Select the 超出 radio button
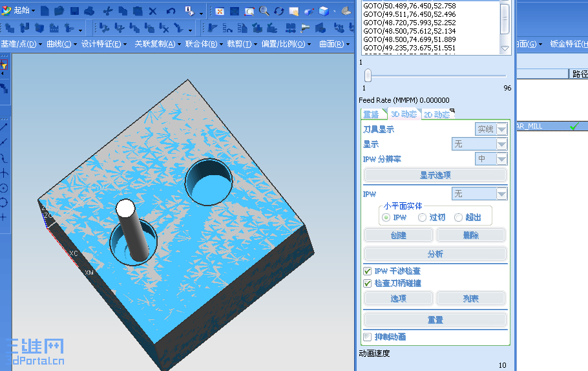The width and height of the screenshot is (588, 371). click(x=458, y=217)
